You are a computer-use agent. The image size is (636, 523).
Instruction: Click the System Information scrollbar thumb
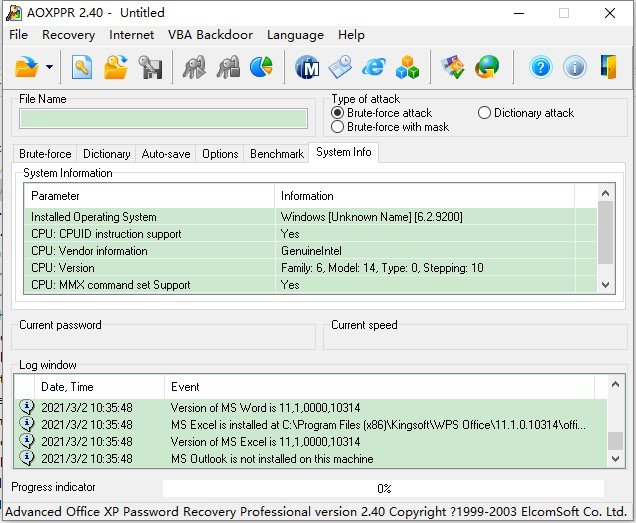[606, 232]
